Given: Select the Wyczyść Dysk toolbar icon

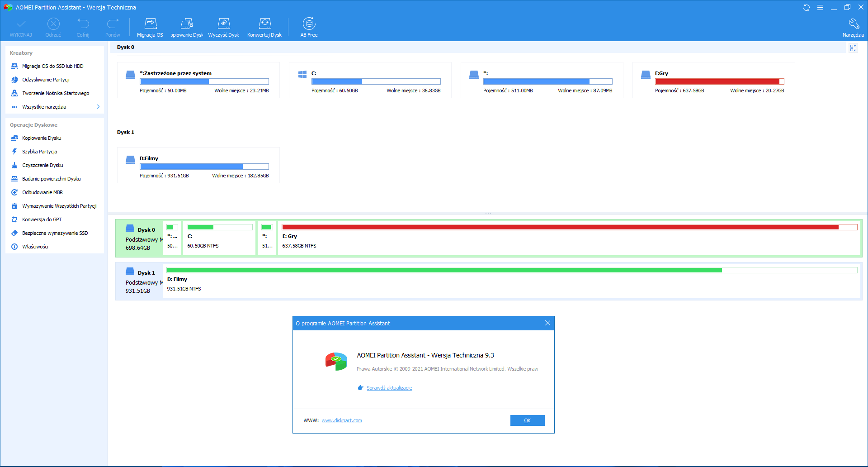Looking at the screenshot, I should click(224, 24).
